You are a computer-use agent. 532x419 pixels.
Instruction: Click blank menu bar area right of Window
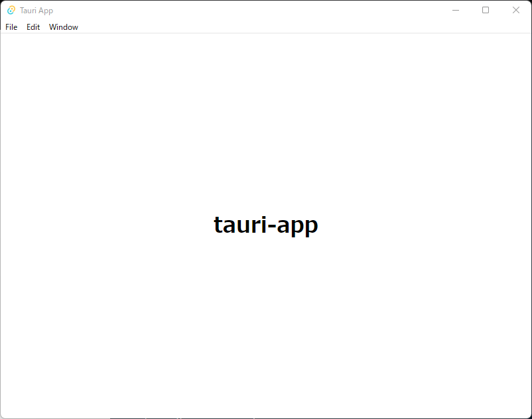tap(299, 27)
